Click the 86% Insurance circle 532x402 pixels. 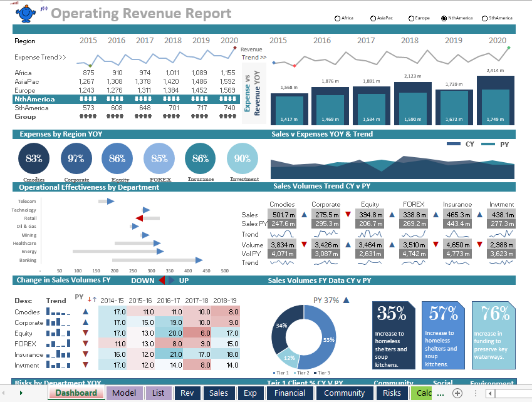click(x=200, y=158)
